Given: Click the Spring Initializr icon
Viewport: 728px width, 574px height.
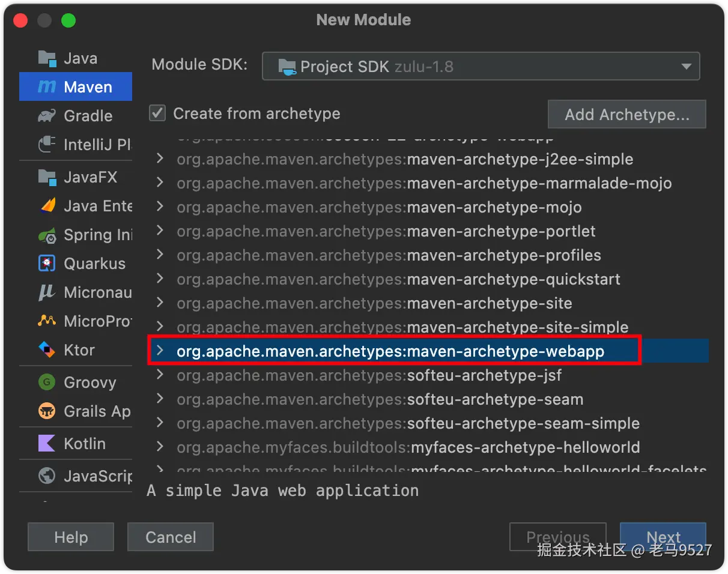Looking at the screenshot, I should point(47,235).
